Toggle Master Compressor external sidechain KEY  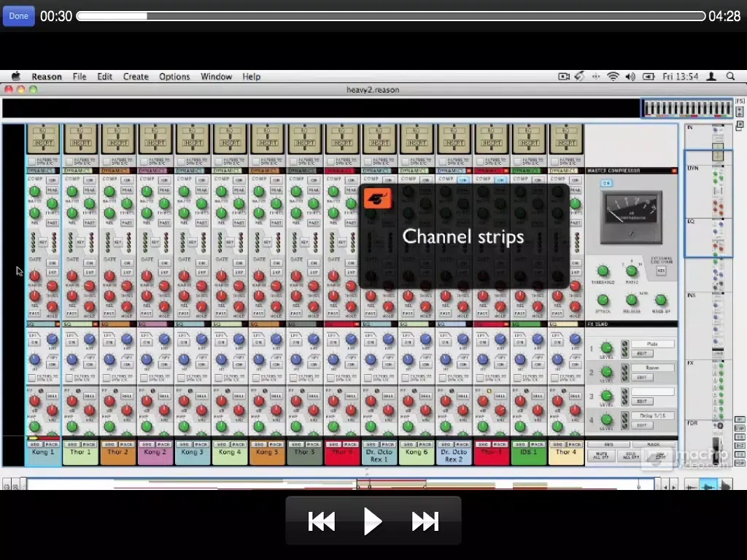(x=661, y=271)
